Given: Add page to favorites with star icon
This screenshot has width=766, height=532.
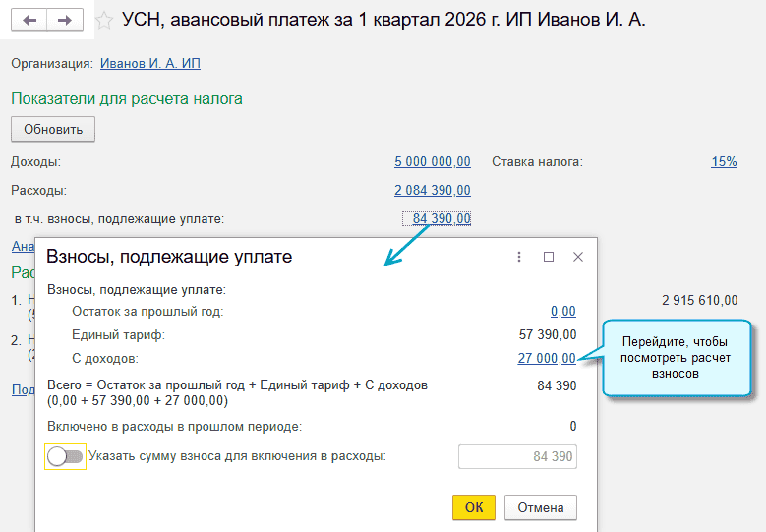Looking at the screenshot, I should pyautogui.click(x=104, y=21).
